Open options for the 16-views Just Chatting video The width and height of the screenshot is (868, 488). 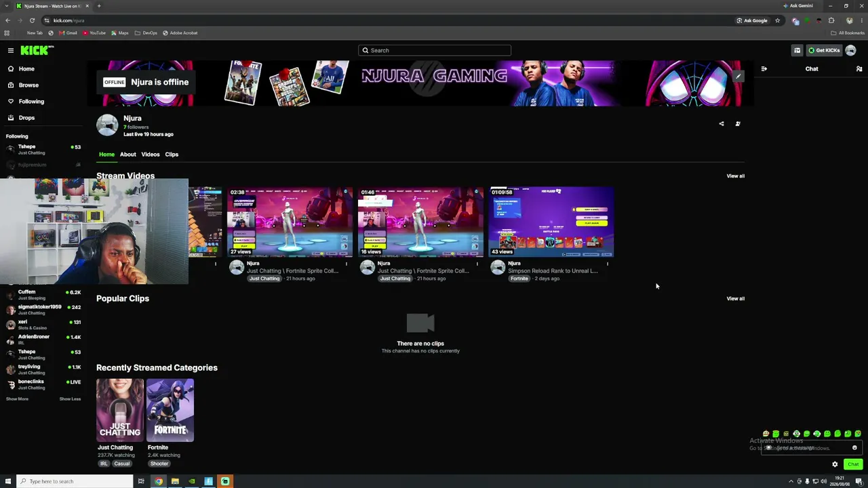477,264
